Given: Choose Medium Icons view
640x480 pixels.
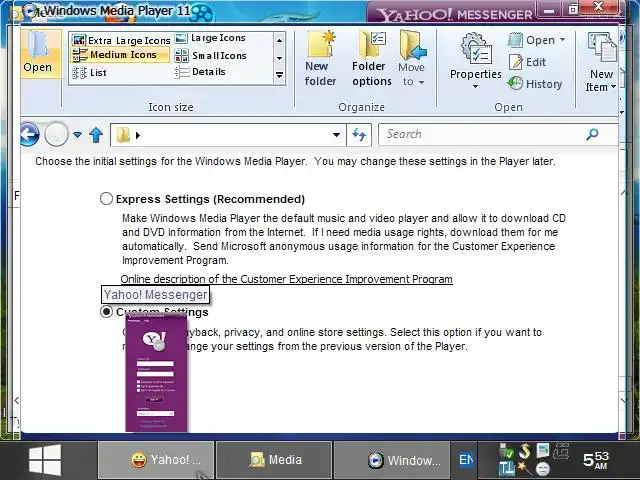Looking at the screenshot, I should [120, 55].
